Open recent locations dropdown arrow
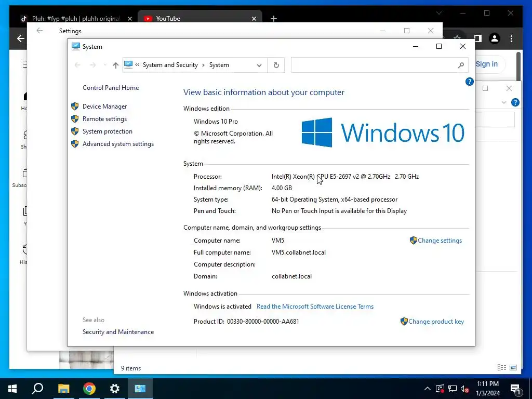532x399 pixels. click(105, 65)
